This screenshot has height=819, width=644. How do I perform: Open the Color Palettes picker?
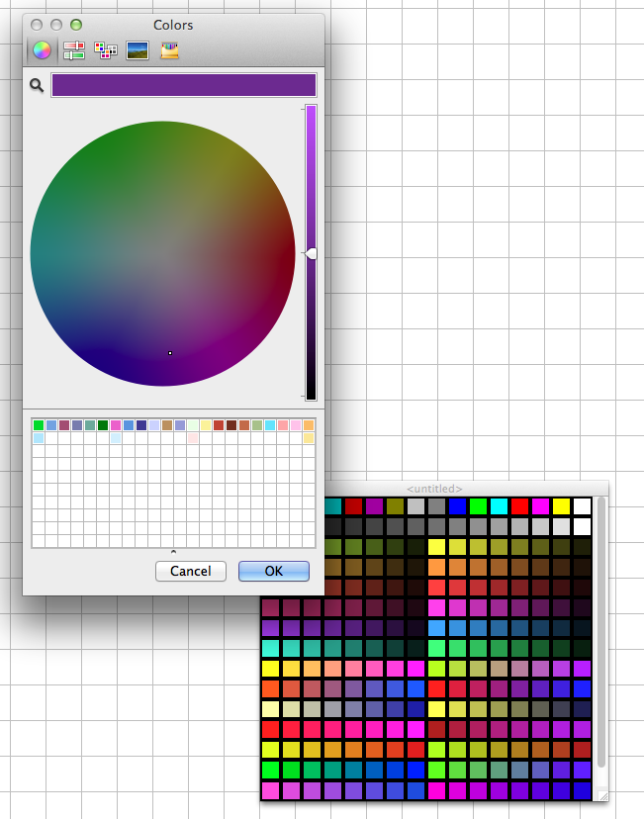coord(105,49)
